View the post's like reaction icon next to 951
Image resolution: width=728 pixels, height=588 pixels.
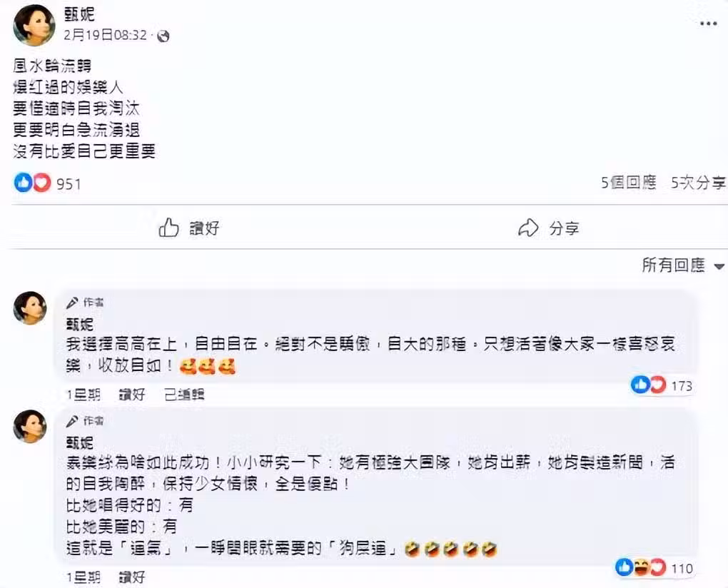24,183
